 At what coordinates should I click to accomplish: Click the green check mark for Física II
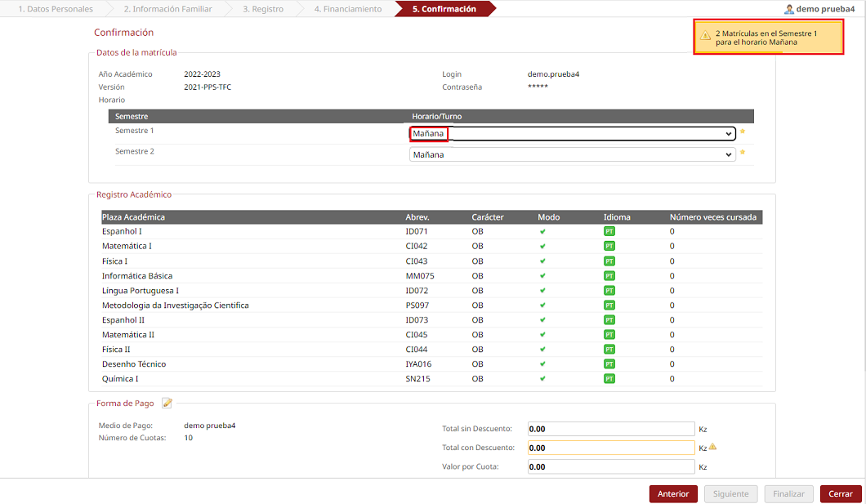coord(542,350)
